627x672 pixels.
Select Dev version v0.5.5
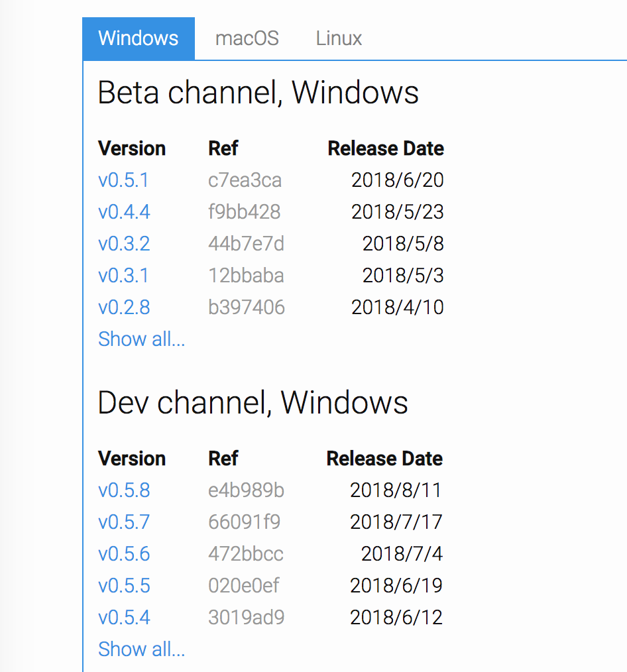(x=124, y=586)
